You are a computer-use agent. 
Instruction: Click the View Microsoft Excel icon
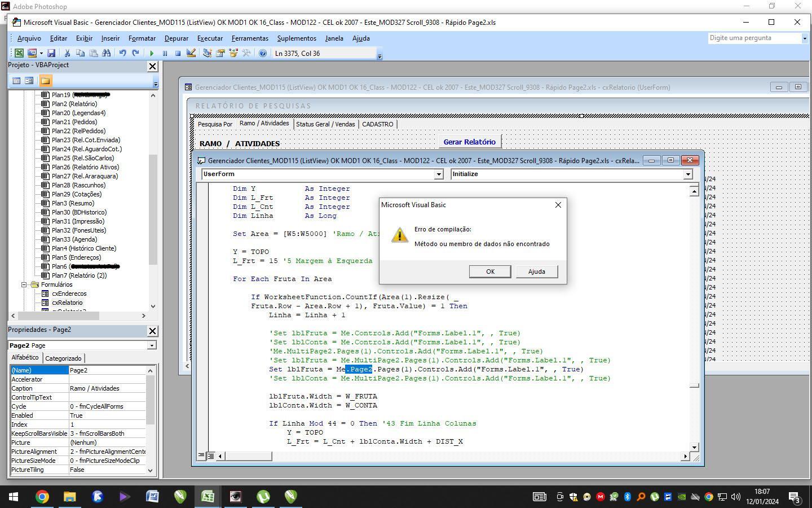point(19,53)
